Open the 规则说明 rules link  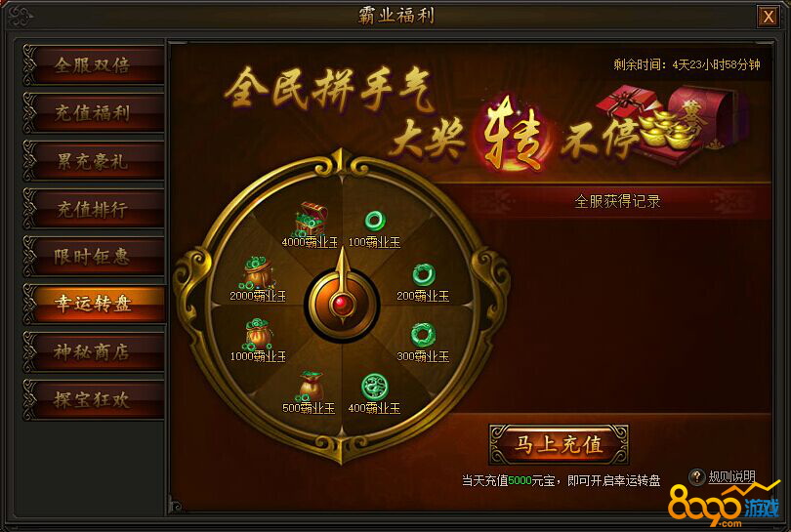pos(732,476)
